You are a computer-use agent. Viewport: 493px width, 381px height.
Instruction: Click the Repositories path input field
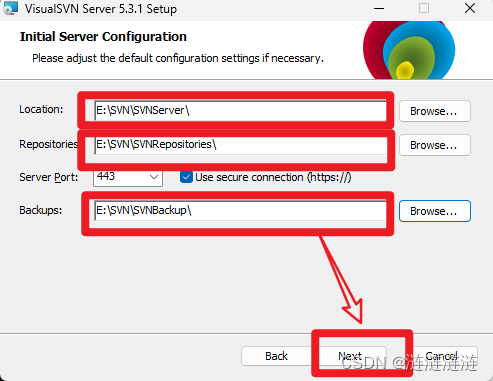point(240,145)
